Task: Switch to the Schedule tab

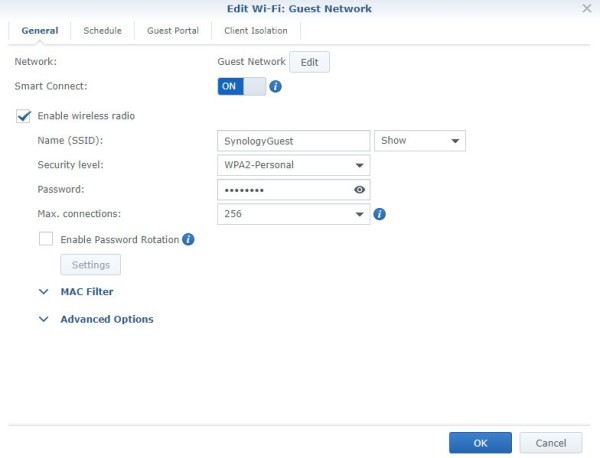Action: click(x=103, y=31)
